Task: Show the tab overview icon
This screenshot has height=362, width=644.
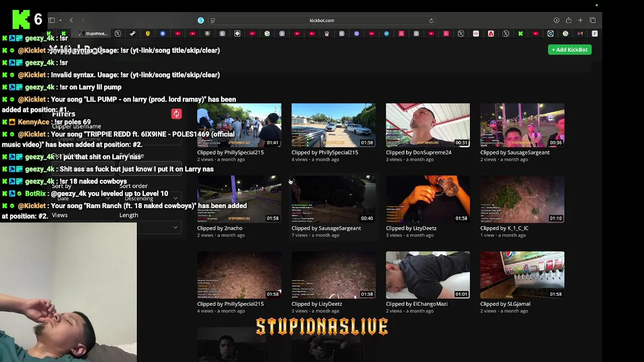Action: tap(593, 20)
